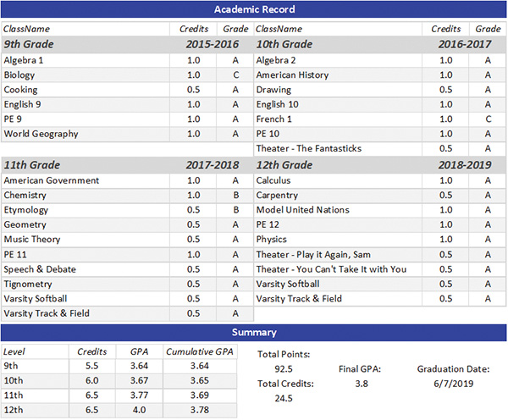Click 12th grade Varsity Softball entry
Screen dimensions: 508x420
[x=288, y=284]
